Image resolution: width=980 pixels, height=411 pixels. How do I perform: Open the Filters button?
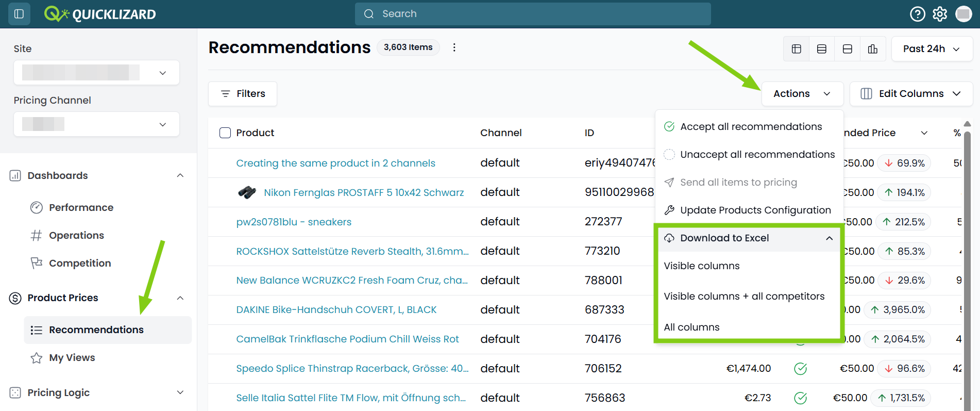[243, 94]
